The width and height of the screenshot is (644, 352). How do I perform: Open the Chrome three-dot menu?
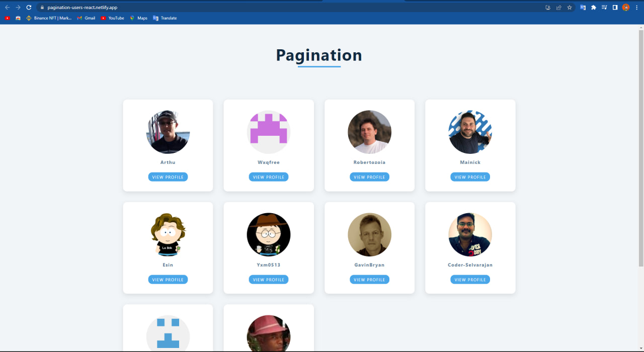tap(636, 8)
